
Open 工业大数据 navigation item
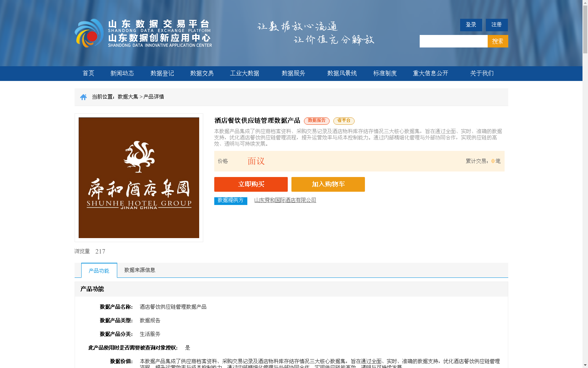pos(245,73)
